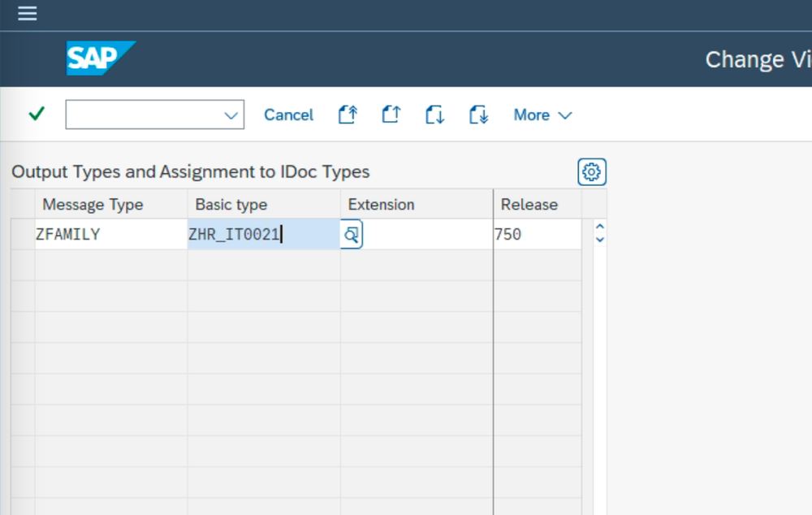
Task: Click the Cancel button
Action: pos(287,115)
